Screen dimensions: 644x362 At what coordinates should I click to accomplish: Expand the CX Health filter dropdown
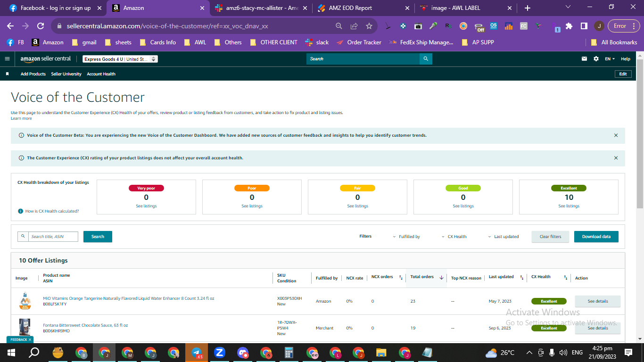pos(454,237)
